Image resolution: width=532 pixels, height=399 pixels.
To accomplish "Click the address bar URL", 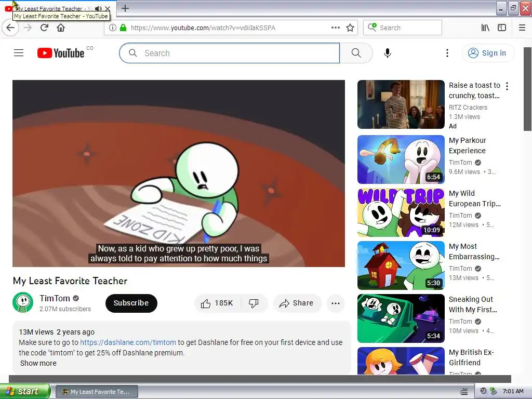I will [x=203, y=28].
